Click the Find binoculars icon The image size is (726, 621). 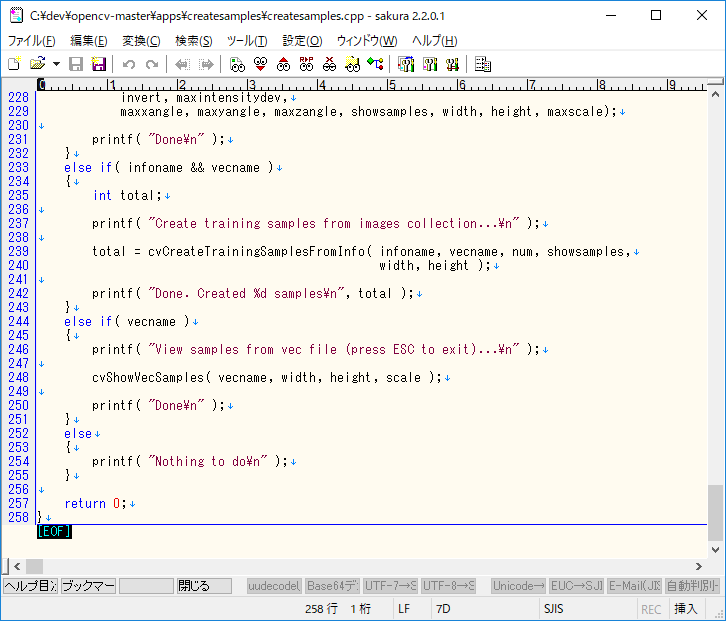click(237, 64)
